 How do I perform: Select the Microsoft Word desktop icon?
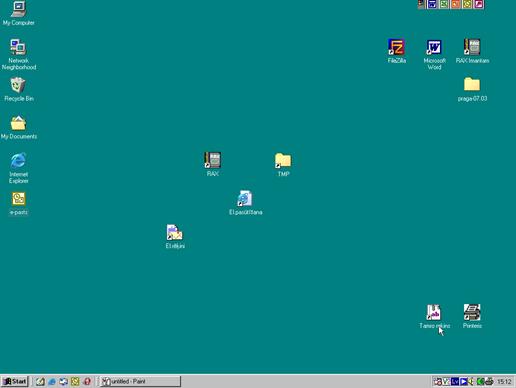(x=434, y=54)
